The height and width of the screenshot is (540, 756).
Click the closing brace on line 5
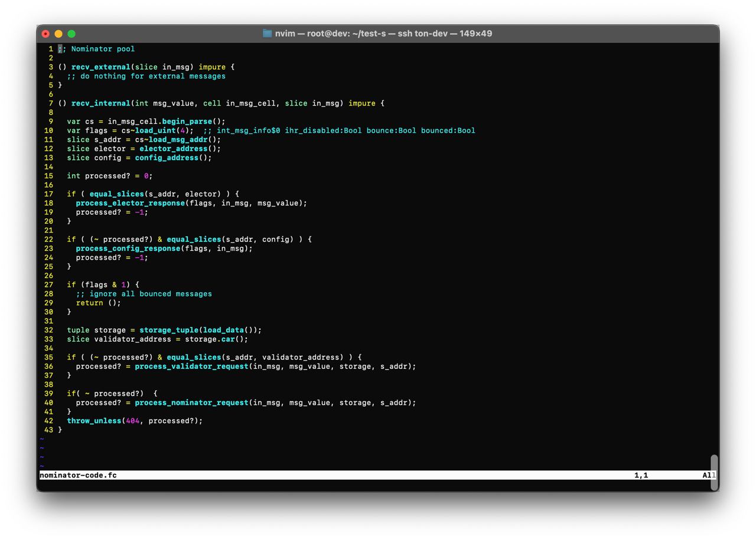60,86
